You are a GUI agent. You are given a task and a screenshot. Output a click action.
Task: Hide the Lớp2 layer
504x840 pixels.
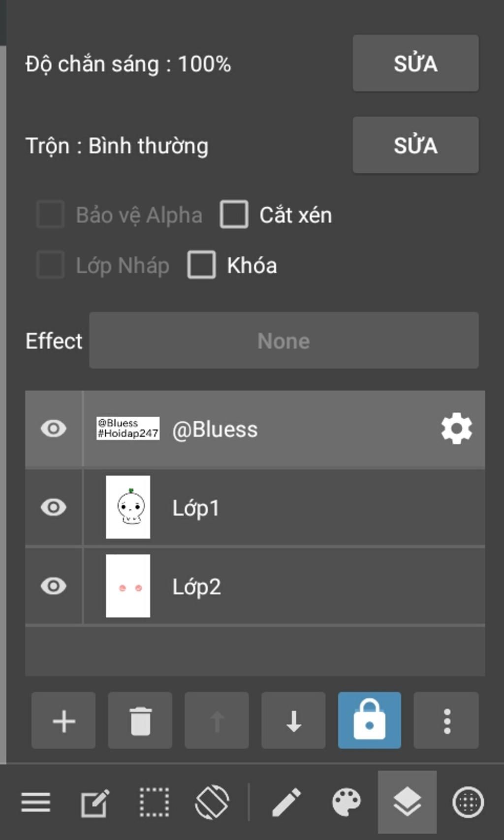point(53,586)
